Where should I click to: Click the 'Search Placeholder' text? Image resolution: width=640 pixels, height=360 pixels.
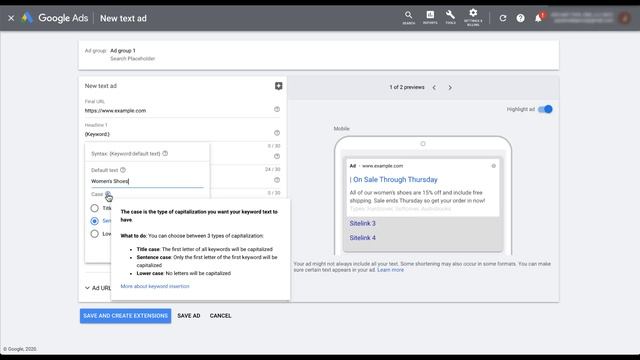click(x=133, y=59)
